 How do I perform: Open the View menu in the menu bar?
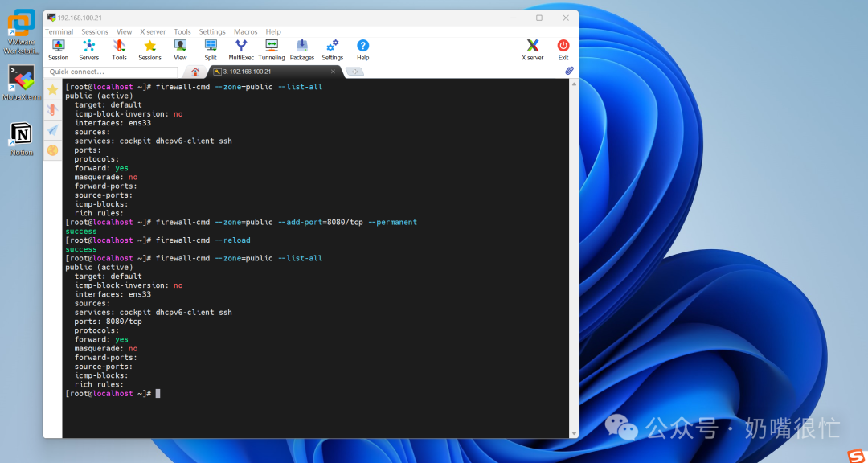tap(124, 31)
